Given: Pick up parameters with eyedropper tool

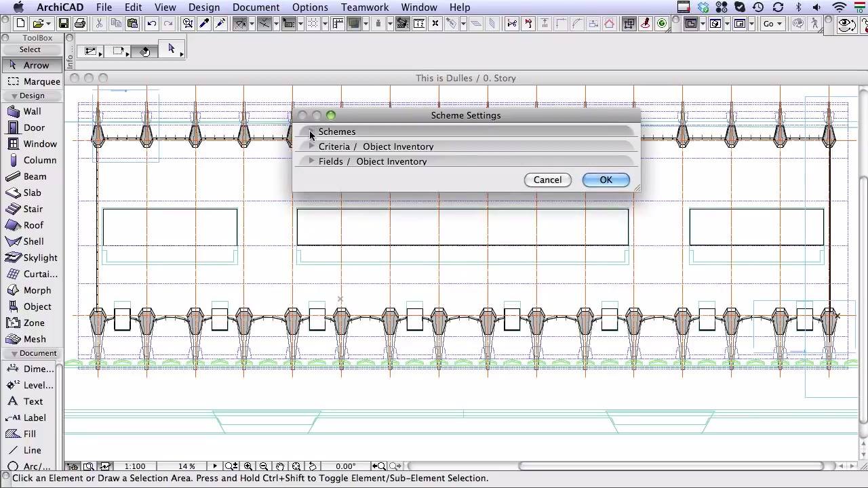Looking at the screenshot, I should tap(203, 24).
